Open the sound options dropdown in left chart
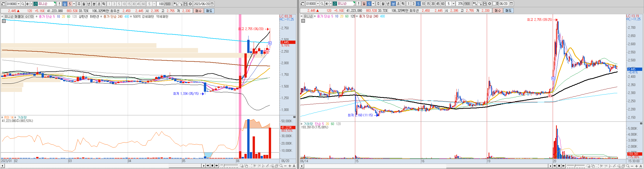 31,4
